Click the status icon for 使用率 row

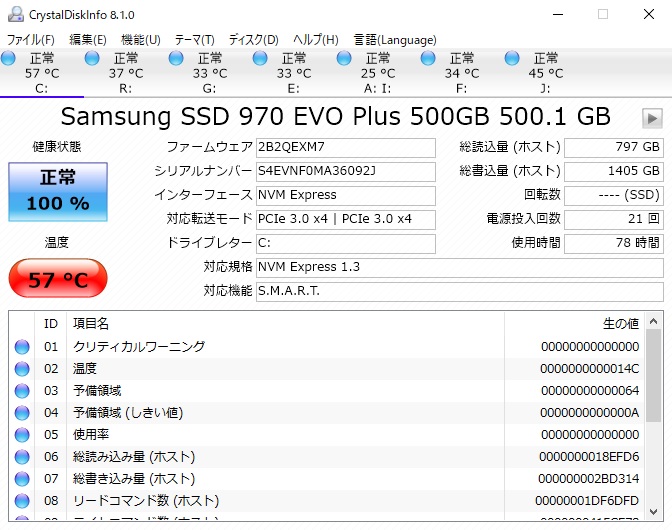(x=22, y=435)
